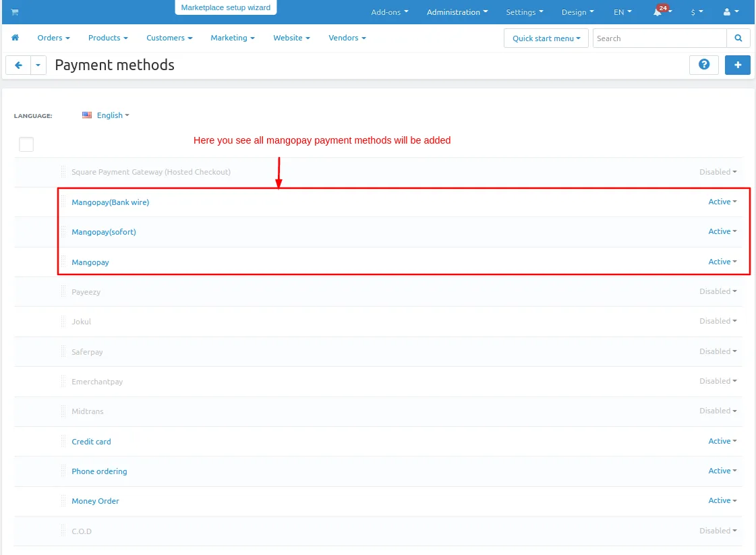Viewport: 756px width, 555px height.
Task: Open the Vendors menu
Action: [x=347, y=38]
